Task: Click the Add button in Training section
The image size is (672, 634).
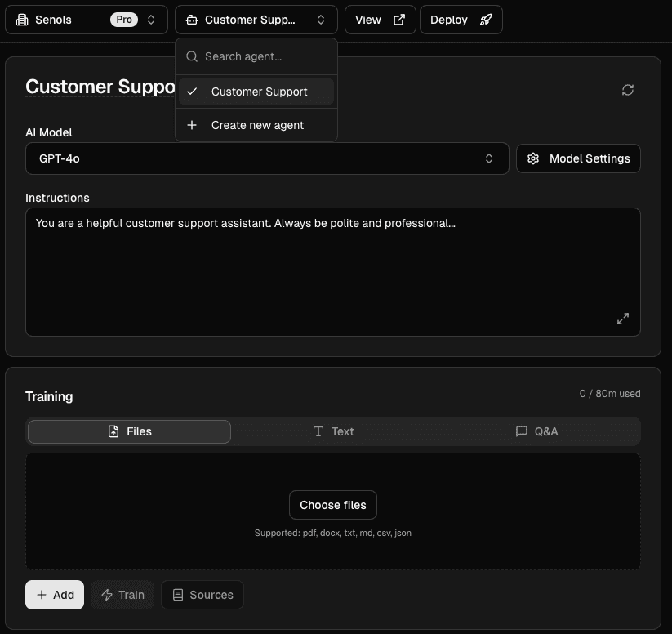Action: 54,595
